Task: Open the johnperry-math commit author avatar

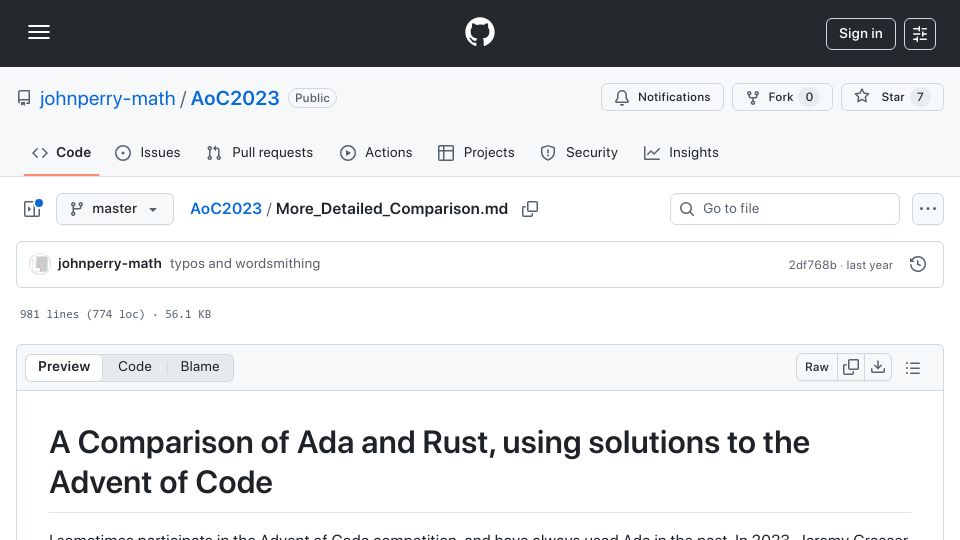Action: pos(40,264)
